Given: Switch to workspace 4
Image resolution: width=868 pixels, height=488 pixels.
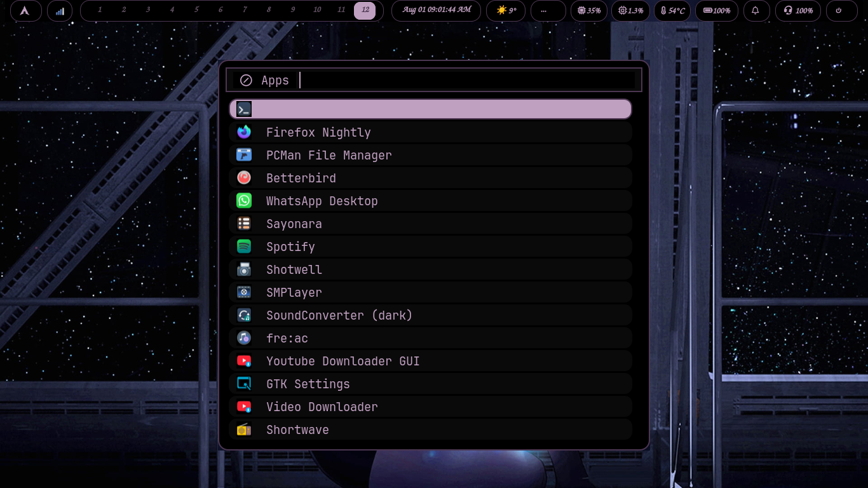Looking at the screenshot, I should click(x=172, y=10).
